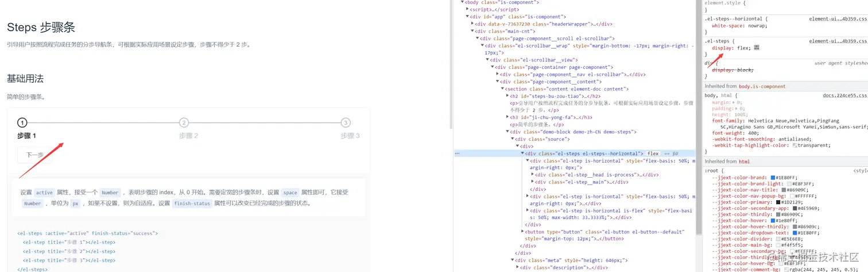This screenshot has height=272, width=868.
Task: Click the 步骤 1 step title
Action: click(26, 136)
